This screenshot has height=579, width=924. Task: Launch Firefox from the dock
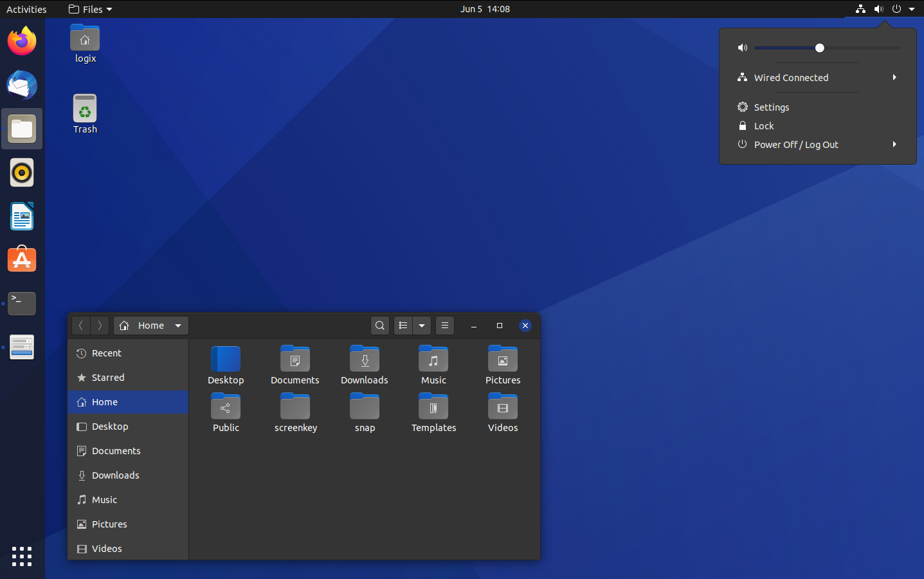pos(22,42)
